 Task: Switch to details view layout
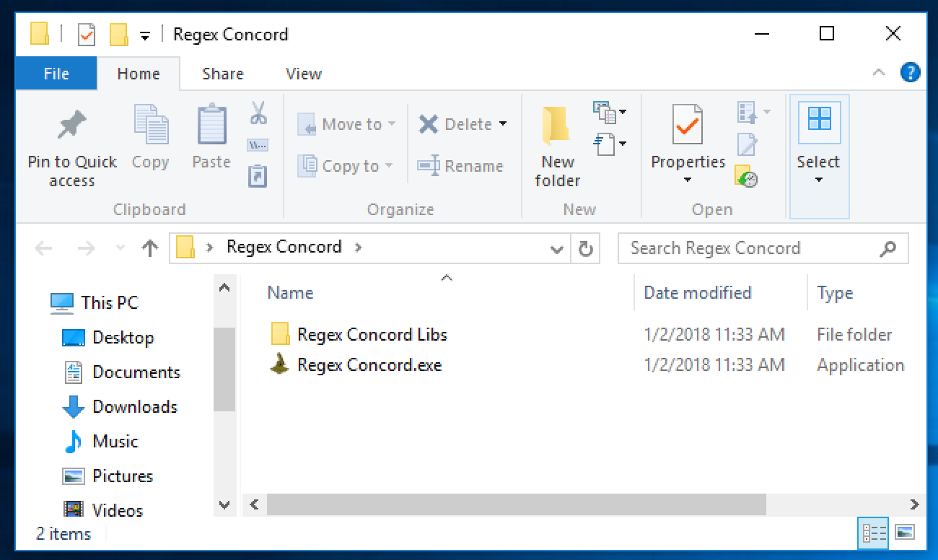click(874, 533)
